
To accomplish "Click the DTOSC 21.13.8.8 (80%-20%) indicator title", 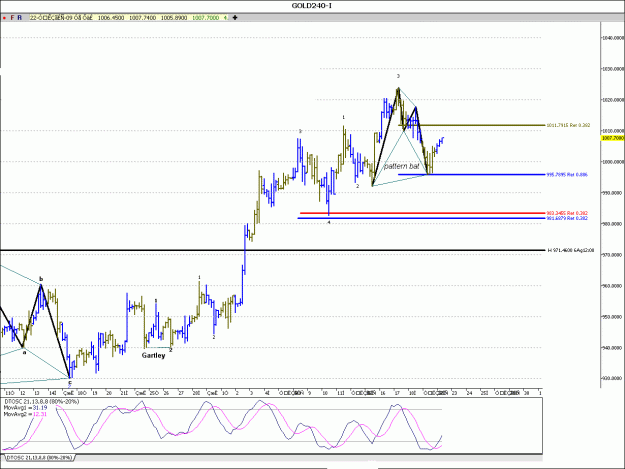I will 41,402.
